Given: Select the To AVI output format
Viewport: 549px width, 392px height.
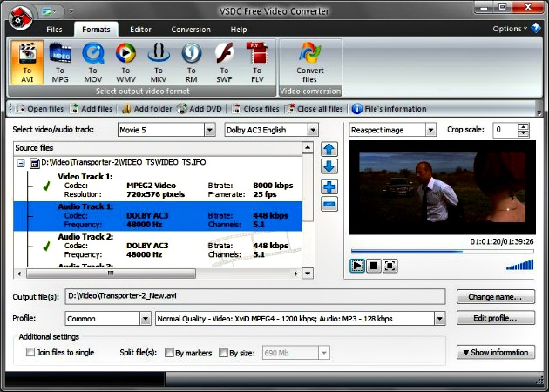Looking at the screenshot, I should (27, 63).
